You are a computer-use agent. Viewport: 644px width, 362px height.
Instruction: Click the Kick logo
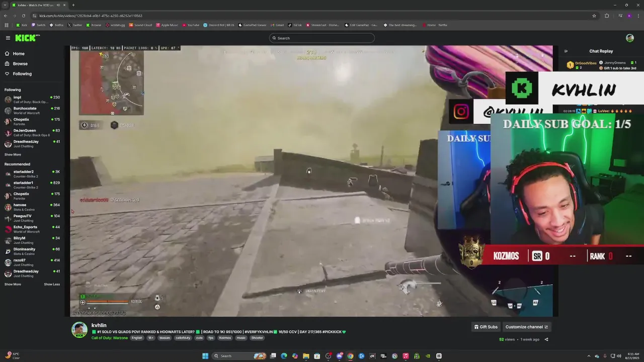coord(27,38)
